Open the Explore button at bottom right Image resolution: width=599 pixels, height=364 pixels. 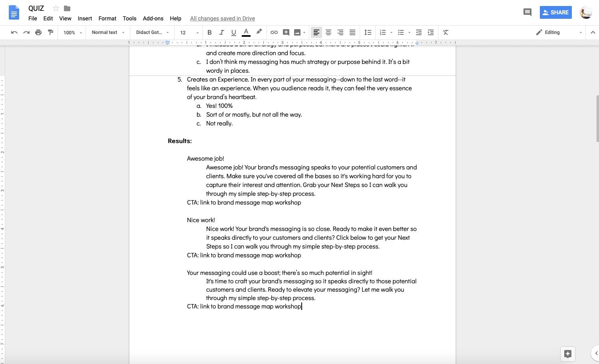tap(568, 354)
